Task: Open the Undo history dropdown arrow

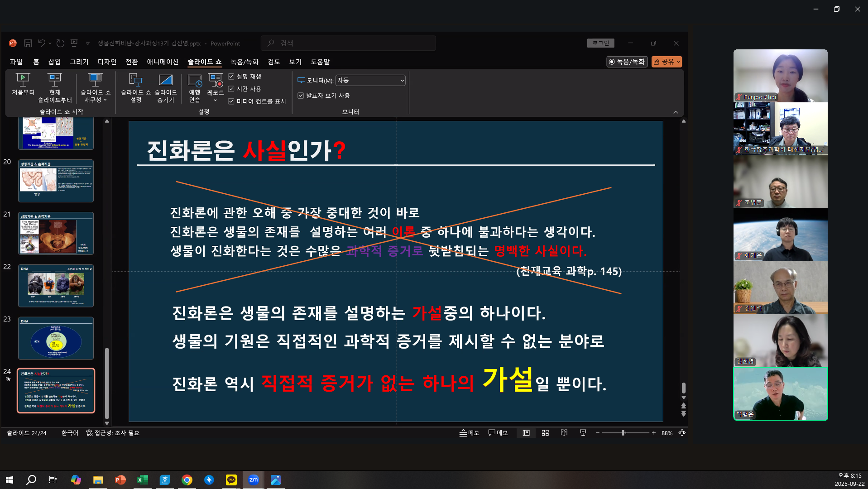Action: [50, 43]
